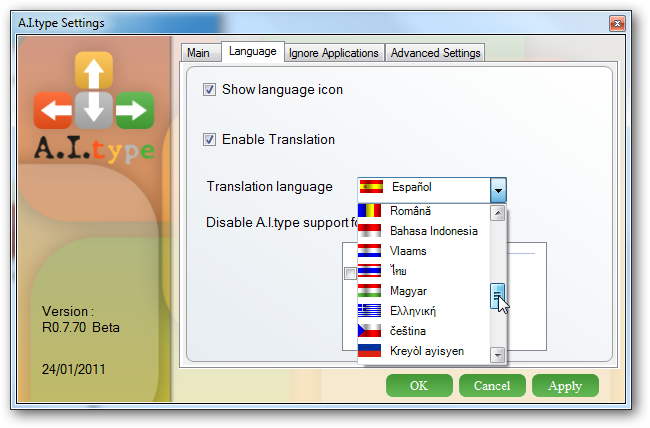
Task: Tick the checkbox partly hidden behind the language list
Action: tap(350, 273)
